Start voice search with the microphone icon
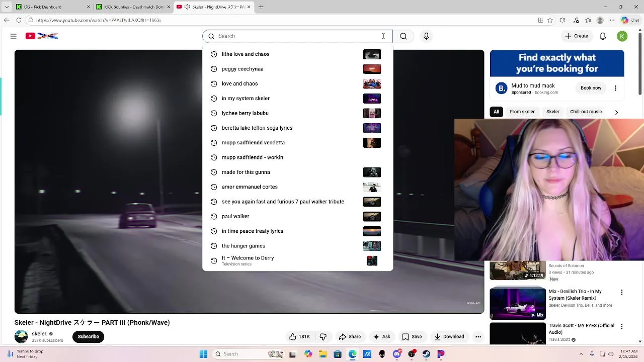Viewport: 644px width, 362px height. 426,36
